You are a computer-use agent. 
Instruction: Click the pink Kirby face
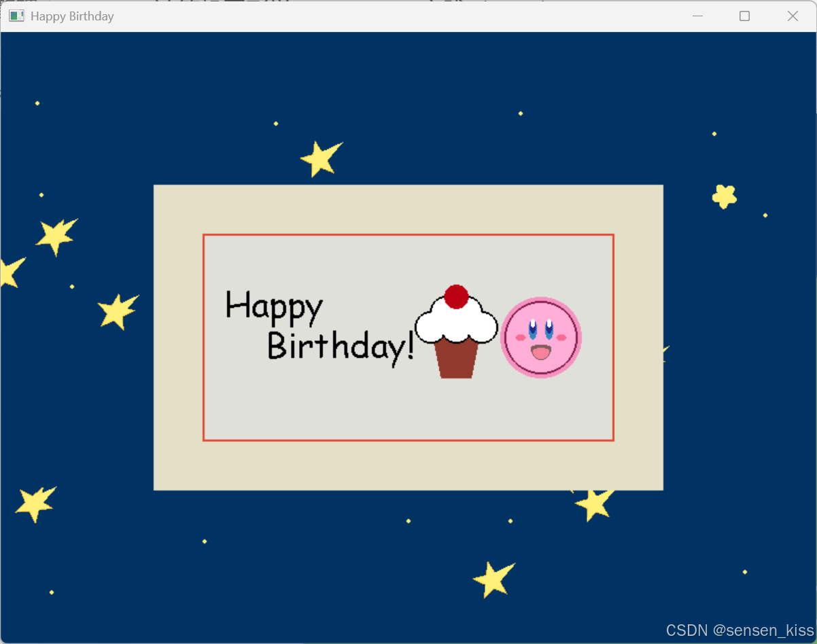[541, 338]
